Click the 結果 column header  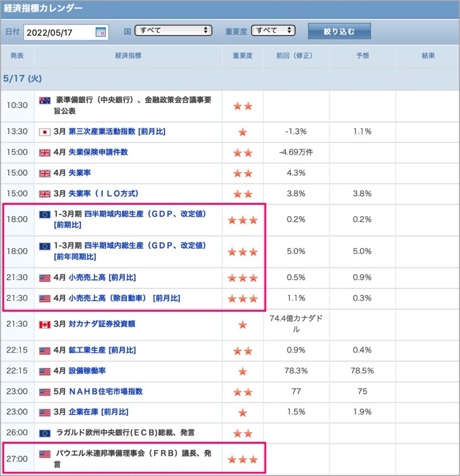click(x=428, y=56)
